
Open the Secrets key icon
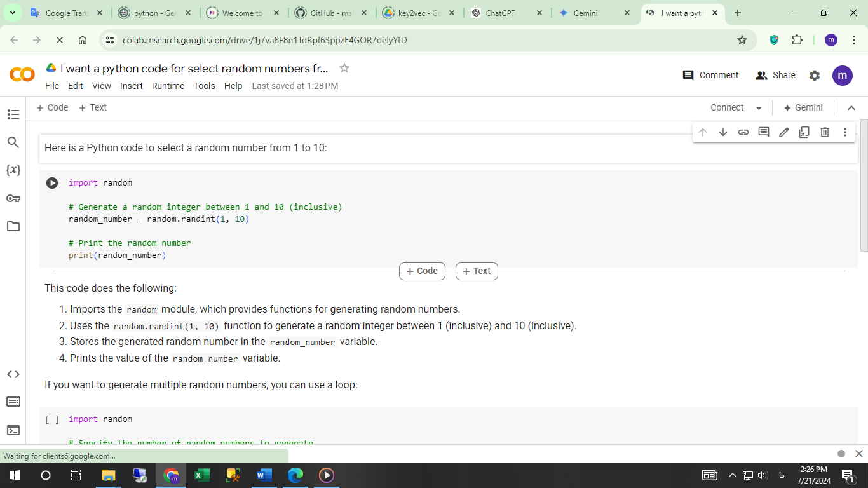(13, 198)
